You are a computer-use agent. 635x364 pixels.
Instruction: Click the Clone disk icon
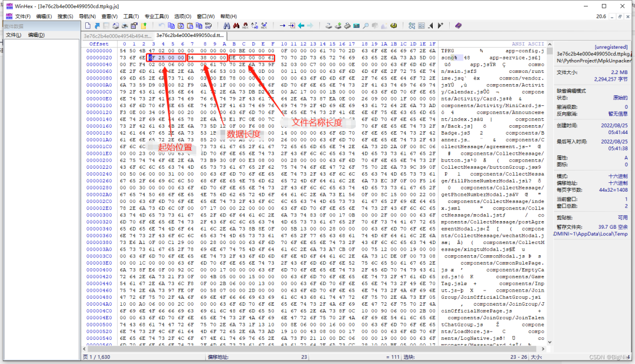337,25
